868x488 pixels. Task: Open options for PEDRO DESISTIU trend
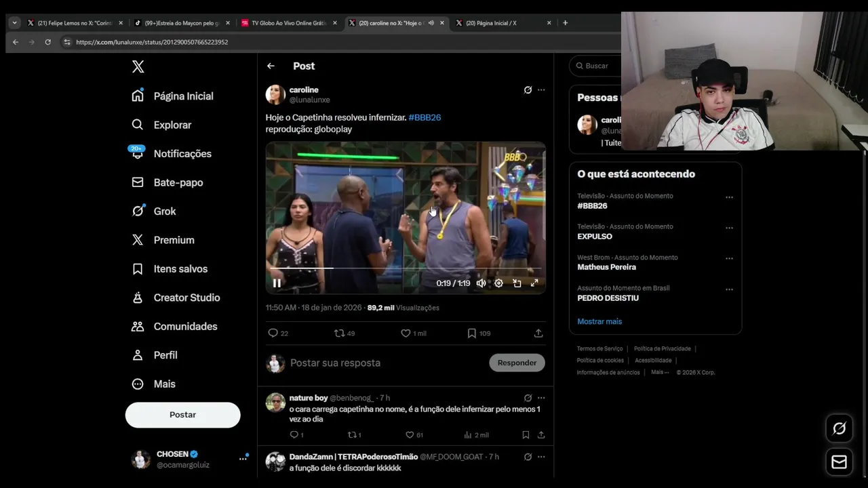coord(729,289)
